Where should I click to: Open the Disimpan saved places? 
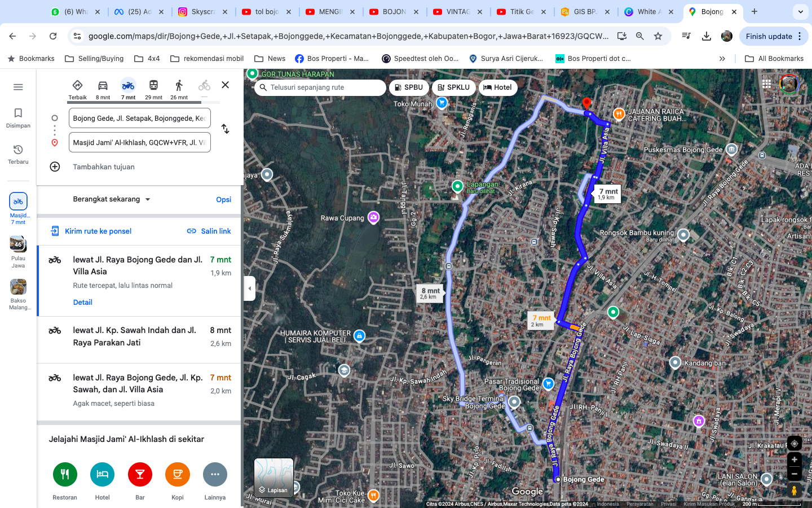[x=18, y=118]
